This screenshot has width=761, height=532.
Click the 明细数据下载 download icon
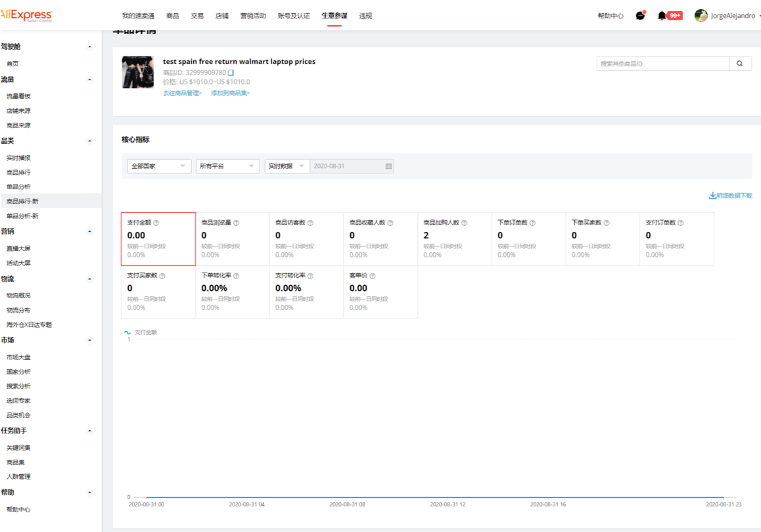[x=712, y=196]
